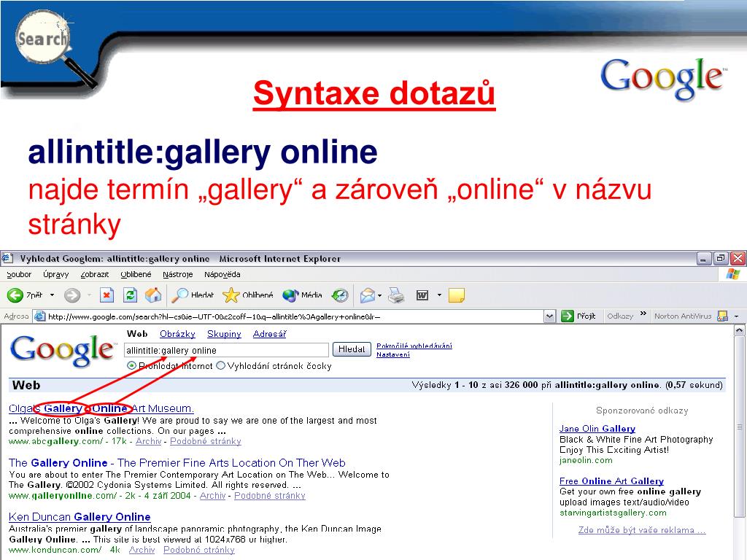
Task: Click the Google logo on the results page
Action: 63,351
